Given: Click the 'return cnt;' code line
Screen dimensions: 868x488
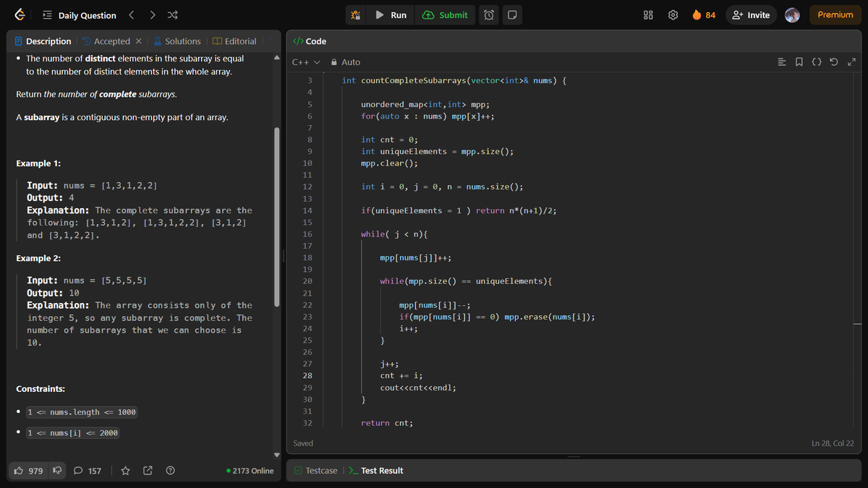Looking at the screenshot, I should (x=387, y=423).
